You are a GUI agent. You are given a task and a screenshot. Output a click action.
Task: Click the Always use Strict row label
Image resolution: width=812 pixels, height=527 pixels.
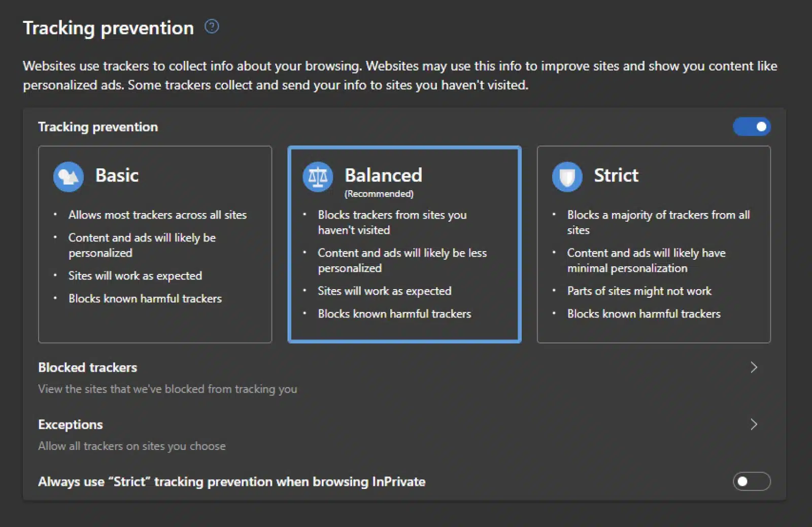(x=231, y=482)
